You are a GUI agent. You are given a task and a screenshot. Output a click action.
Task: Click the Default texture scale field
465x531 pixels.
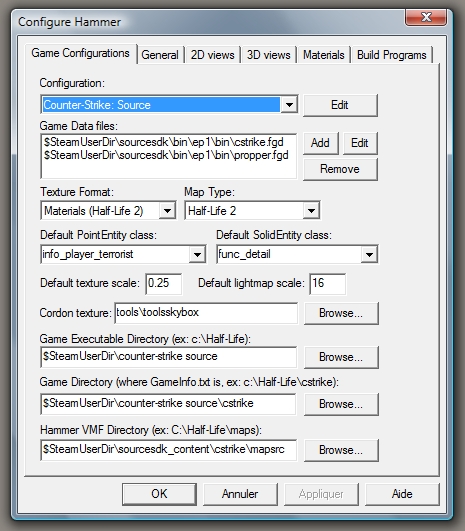tap(164, 283)
